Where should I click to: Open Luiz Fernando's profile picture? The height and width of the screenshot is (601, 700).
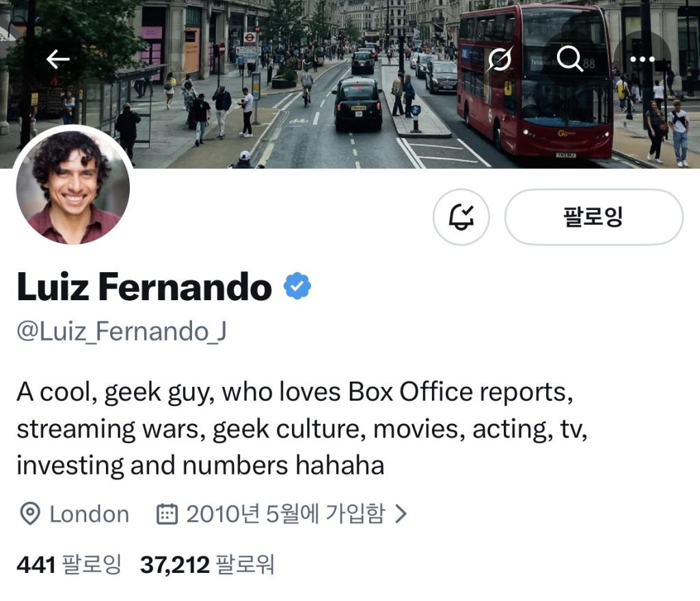tap(72, 187)
